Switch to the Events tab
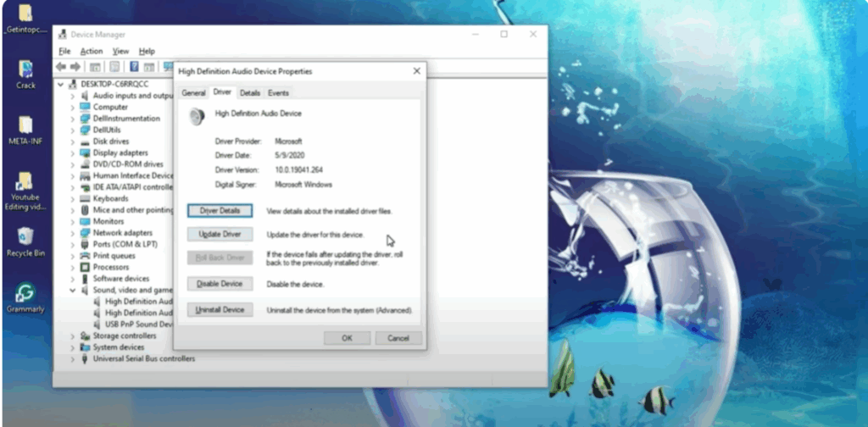 [x=278, y=93]
